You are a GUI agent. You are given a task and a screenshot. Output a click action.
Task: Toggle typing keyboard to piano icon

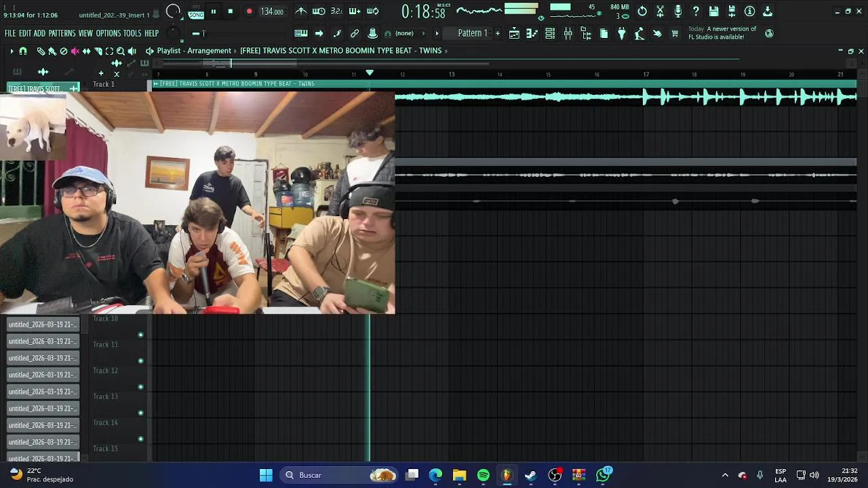coord(301,33)
